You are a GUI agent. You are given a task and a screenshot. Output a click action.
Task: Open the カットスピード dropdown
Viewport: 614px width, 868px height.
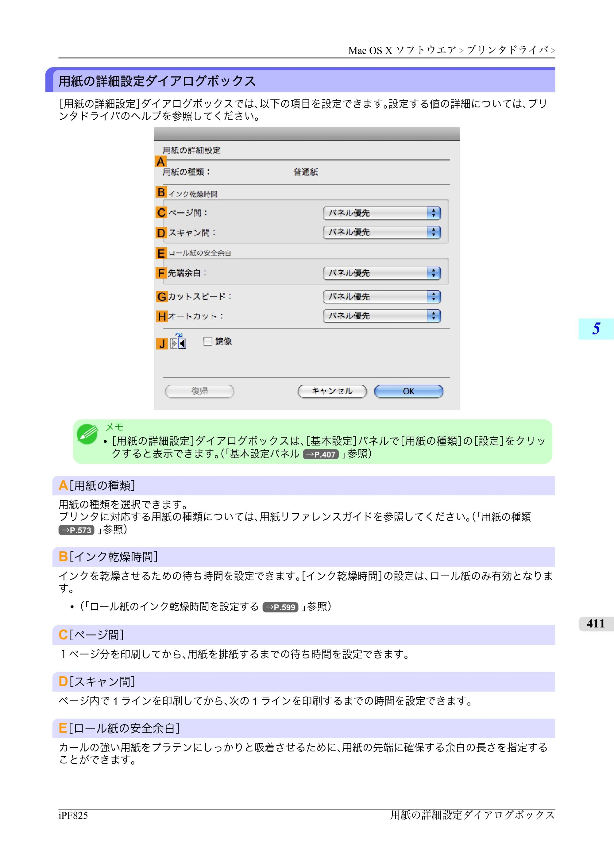point(382,297)
